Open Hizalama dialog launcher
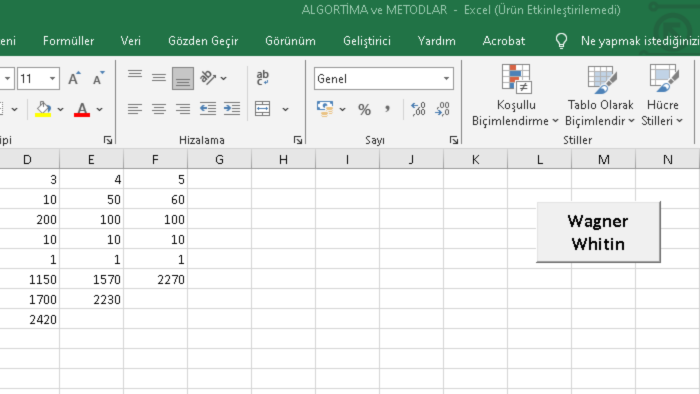Screen dimensions: 700x394 (x=298, y=141)
